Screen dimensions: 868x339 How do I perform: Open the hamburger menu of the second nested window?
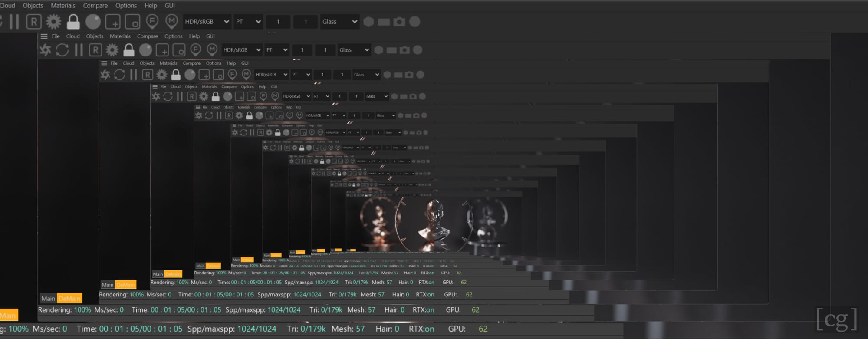44,36
